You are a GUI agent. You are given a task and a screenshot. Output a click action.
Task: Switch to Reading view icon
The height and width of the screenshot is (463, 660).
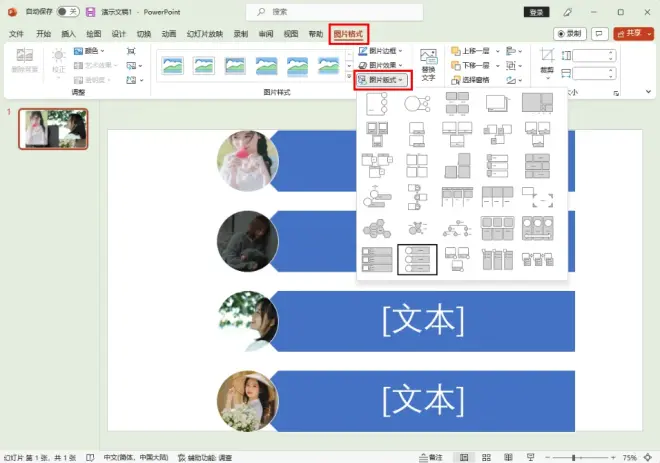[508, 457]
